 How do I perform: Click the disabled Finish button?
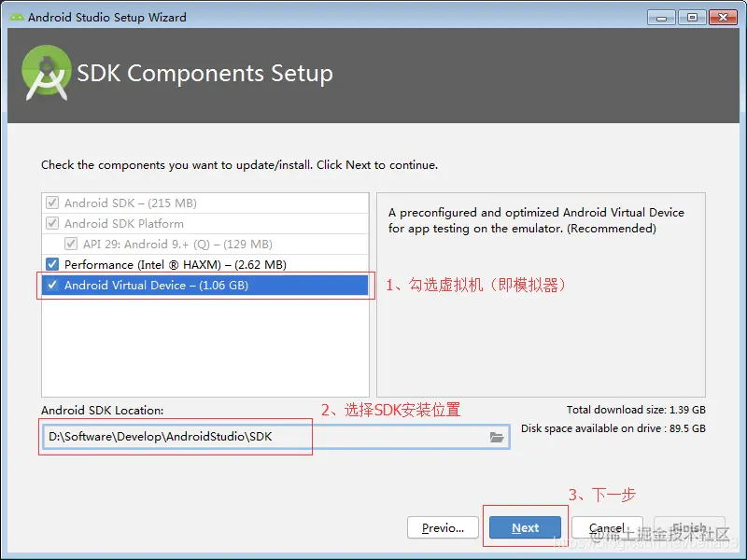pyautogui.click(x=689, y=527)
